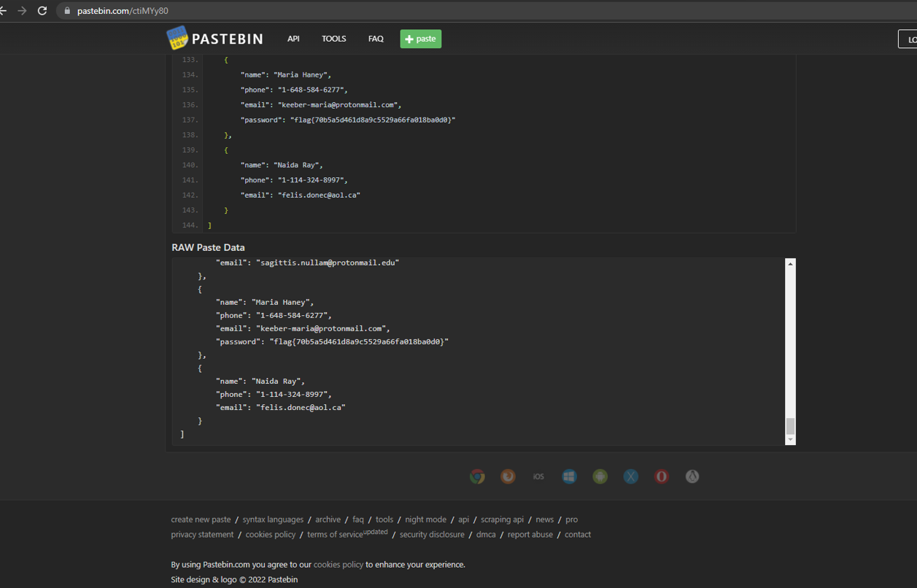Open the iOS app icon in footer
The width and height of the screenshot is (917, 588).
tap(538, 476)
